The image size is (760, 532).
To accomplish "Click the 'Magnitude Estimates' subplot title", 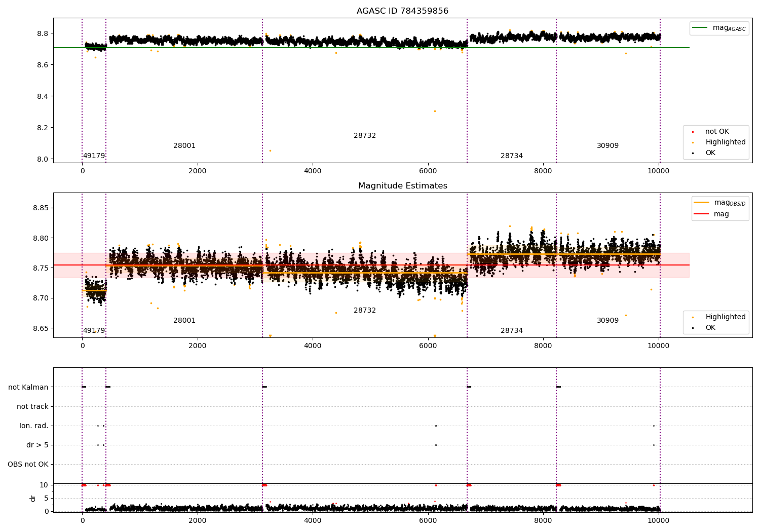I will [402, 186].
